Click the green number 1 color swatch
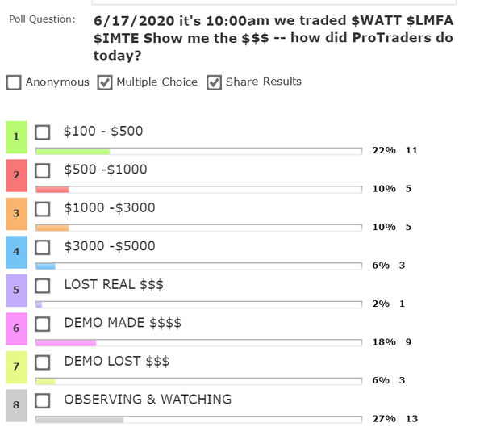Image resolution: width=484 pixels, height=448 pixels. (x=16, y=137)
